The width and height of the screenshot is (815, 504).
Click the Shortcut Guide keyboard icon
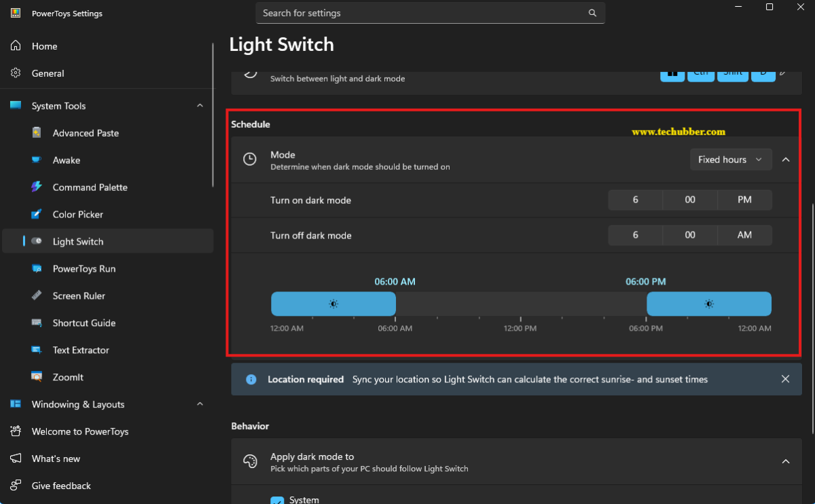37,323
